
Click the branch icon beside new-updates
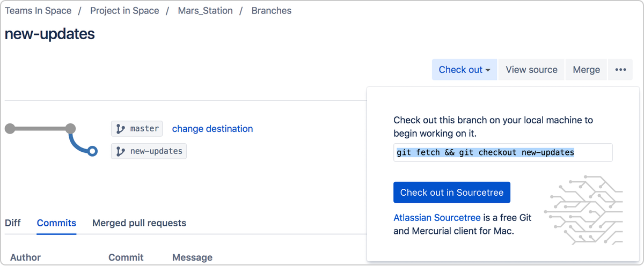click(121, 151)
